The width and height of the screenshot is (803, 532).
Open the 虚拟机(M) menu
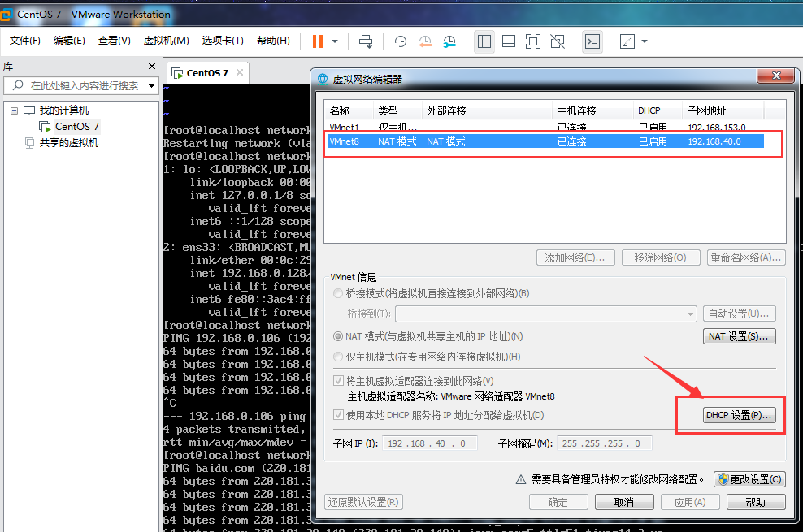[166, 41]
